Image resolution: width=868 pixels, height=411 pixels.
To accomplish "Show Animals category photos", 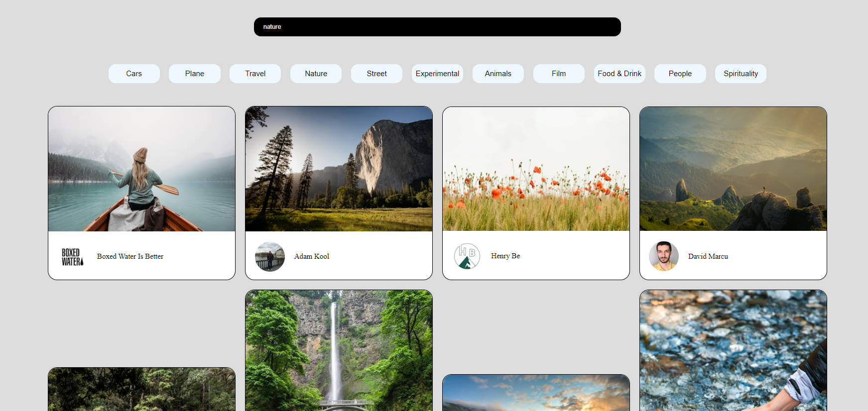I will tap(498, 74).
